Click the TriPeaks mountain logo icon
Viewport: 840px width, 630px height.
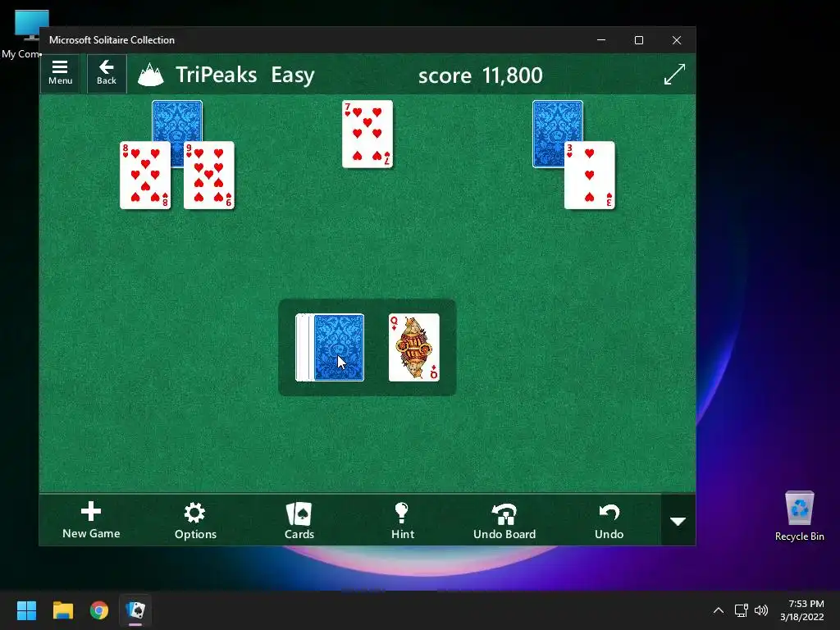click(x=151, y=75)
